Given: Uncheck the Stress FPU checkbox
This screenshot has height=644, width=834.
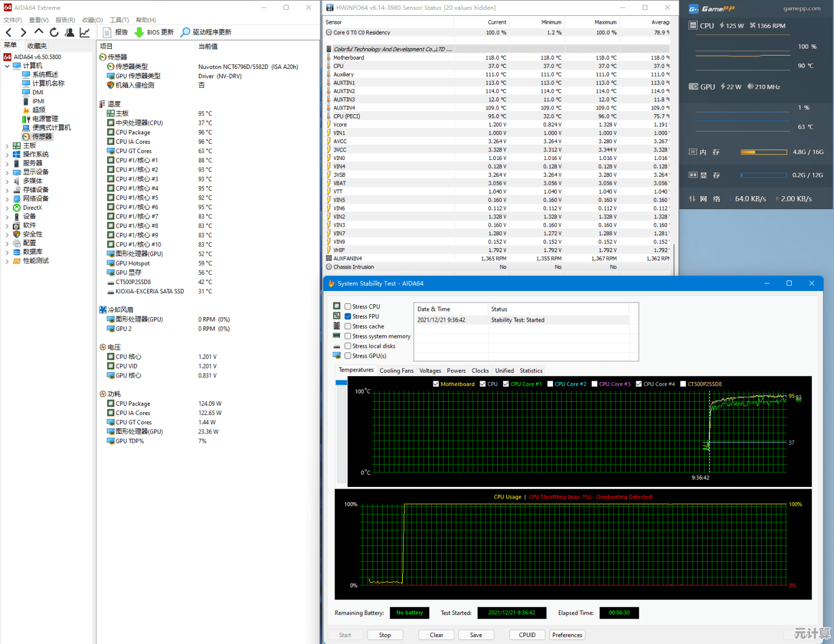Looking at the screenshot, I should (348, 316).
